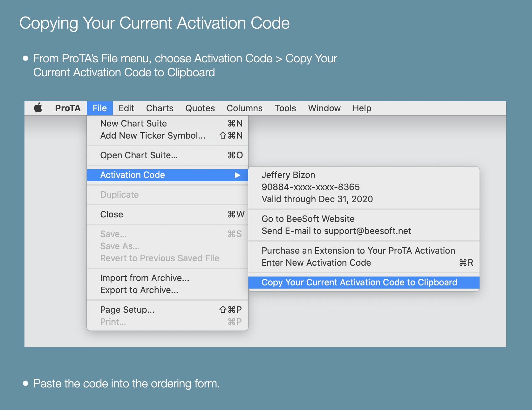
Task: Select Close from the File menu
Action: click(112, 214)
